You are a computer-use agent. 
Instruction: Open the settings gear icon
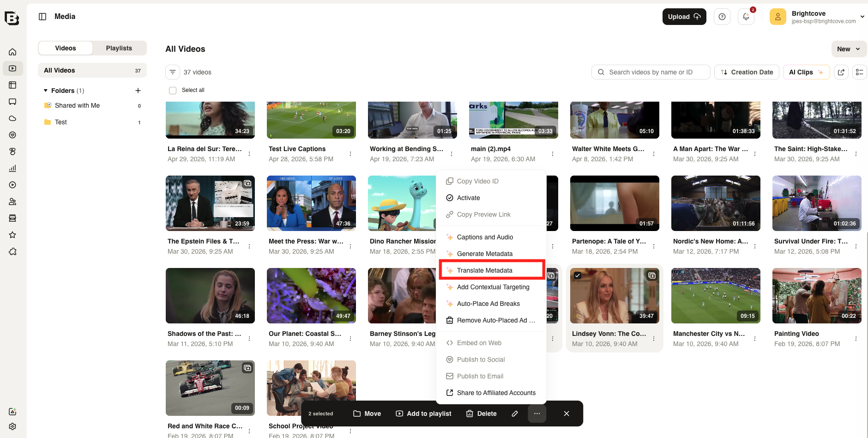click(12, 426)
